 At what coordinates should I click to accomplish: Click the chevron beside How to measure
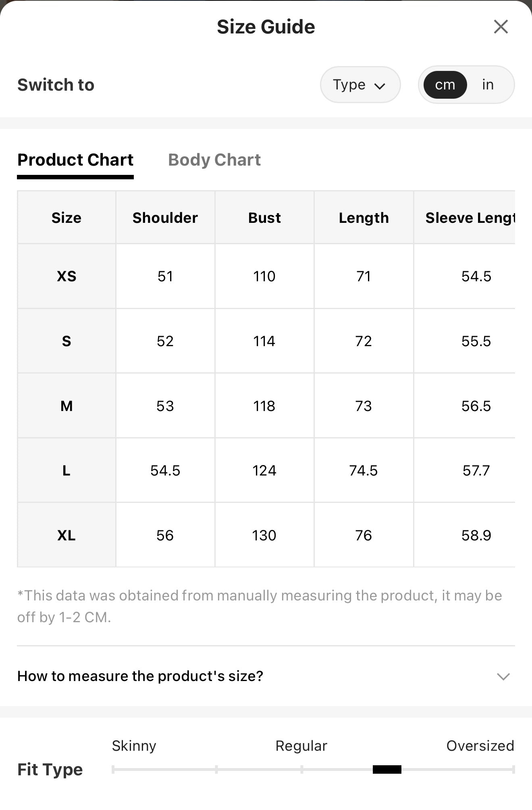pos(503,677)
